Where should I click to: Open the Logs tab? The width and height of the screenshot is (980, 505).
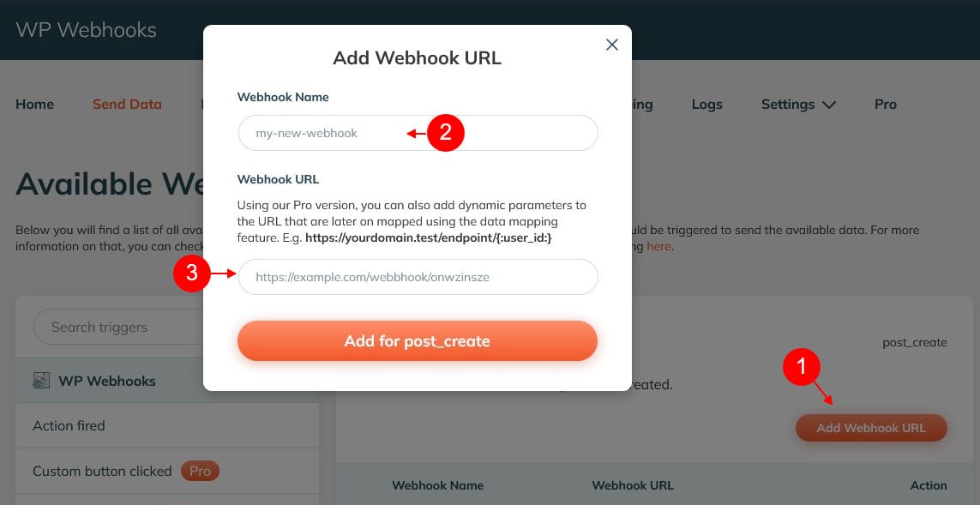click(x=706, y=105)
